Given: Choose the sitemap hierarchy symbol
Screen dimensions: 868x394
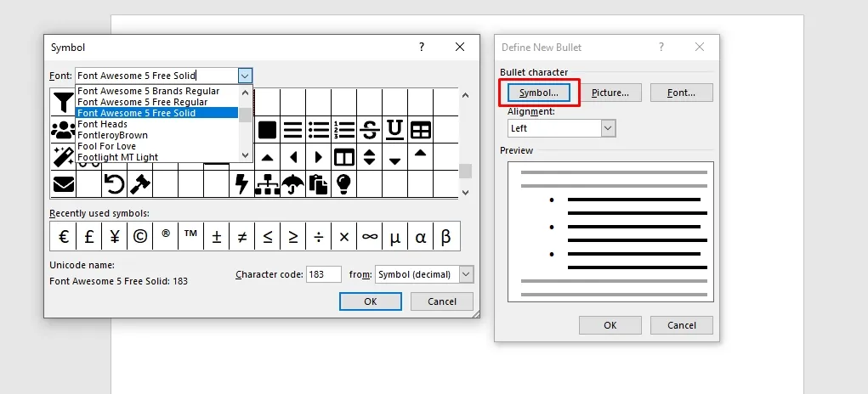Looking at the screenshot, I should pyautogui.click(x=268, y=184).
